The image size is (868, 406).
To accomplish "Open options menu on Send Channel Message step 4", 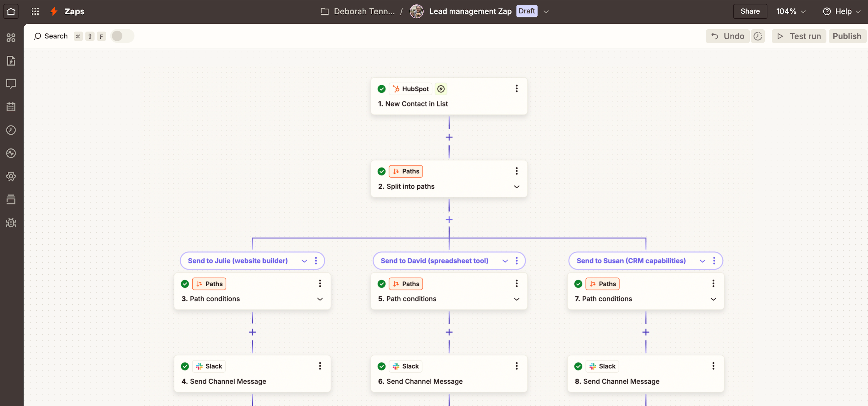I will point(319,366).
